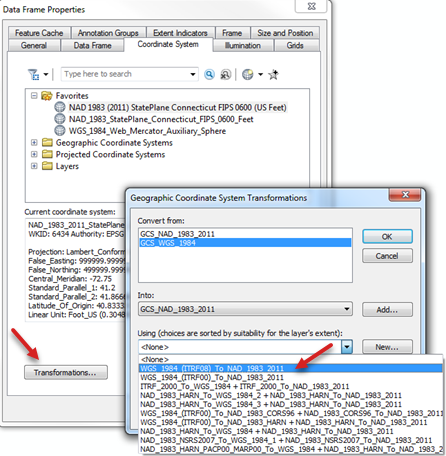Image resolution: width=446 pixels, height=456 pixels.
Task: Switch to the Extent Indicators tab
Action: tap(180, 33)
